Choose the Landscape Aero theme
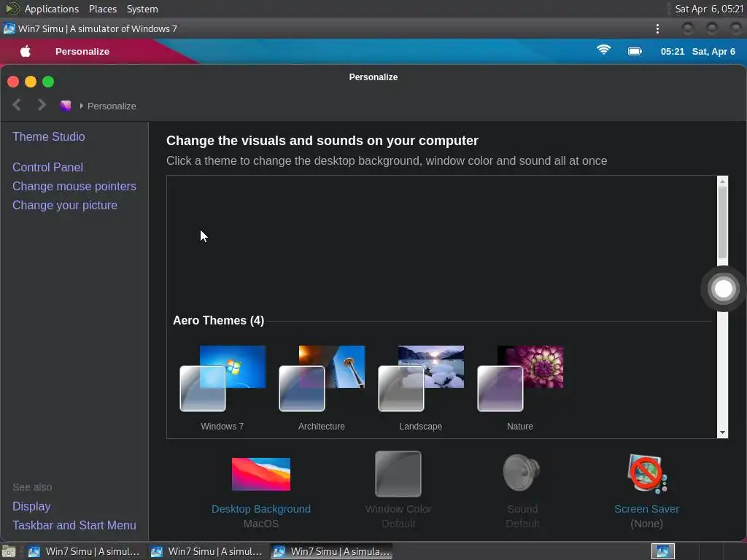This screenshot has width=747, height=560. (421, 378)
